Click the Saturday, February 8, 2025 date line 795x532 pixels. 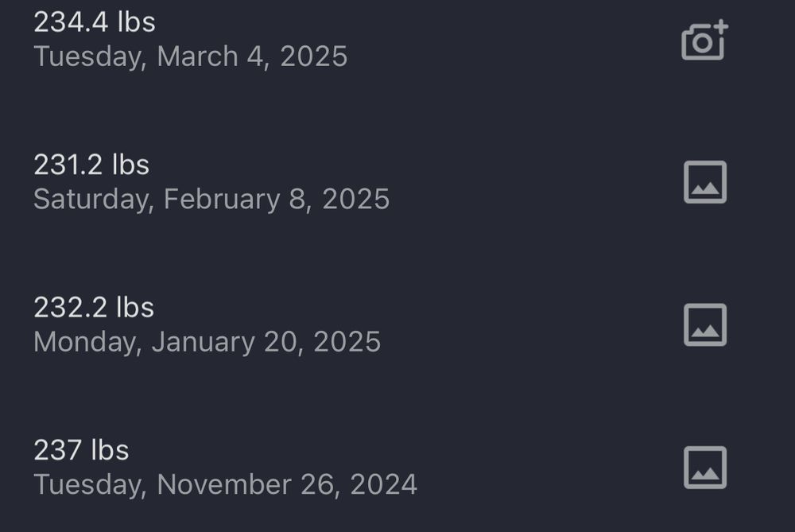click(x=211, y=200)
